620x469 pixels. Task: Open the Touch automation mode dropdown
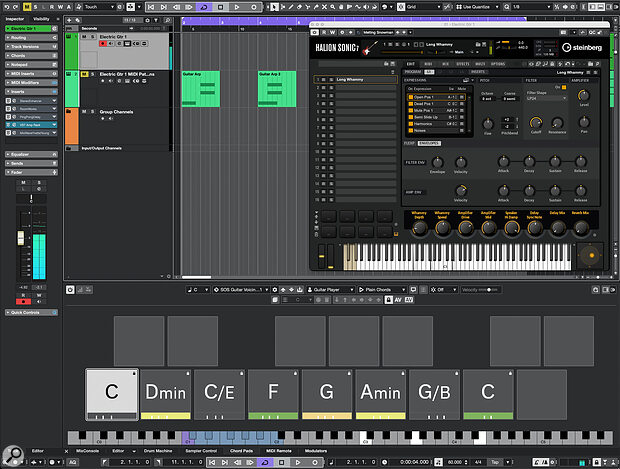(x=98, y=7)
